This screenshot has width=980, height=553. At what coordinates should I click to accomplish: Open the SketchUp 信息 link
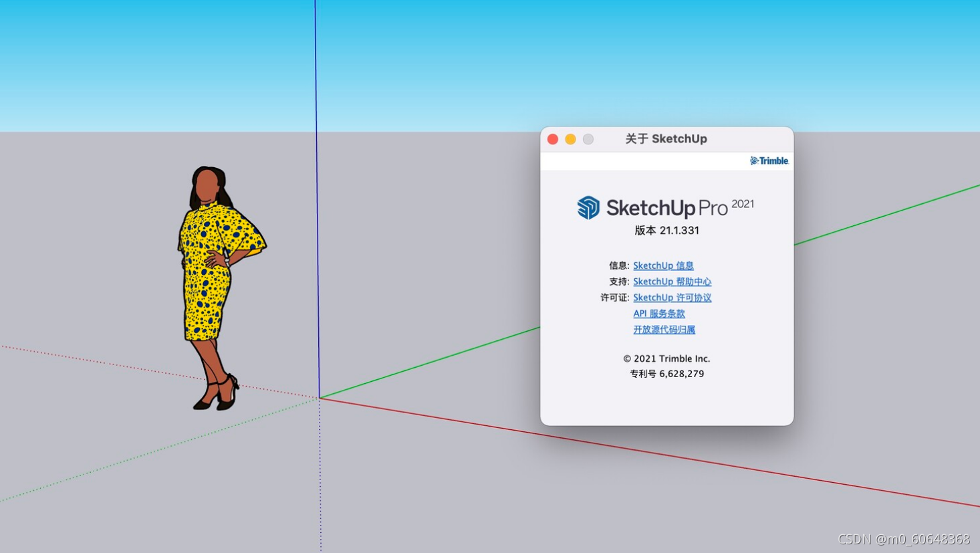(x=663, y=265)
